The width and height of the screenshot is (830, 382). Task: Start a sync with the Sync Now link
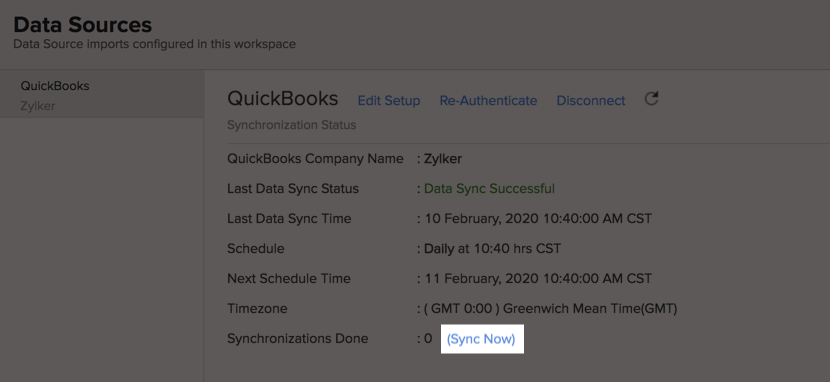(x=481, y=339)
